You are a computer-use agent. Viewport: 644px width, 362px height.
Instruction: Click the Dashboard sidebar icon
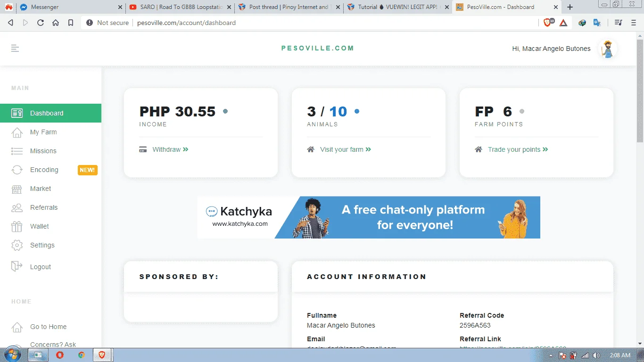pos(17,113)
